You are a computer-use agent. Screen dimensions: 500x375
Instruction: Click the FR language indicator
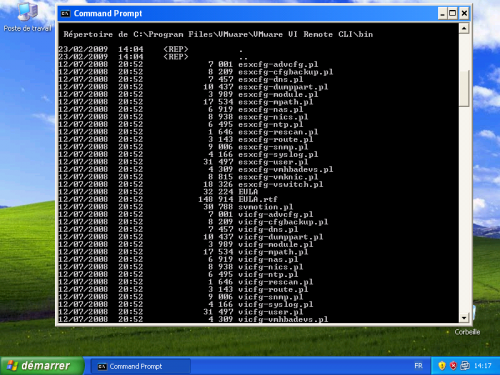click(x=418, y=366)
